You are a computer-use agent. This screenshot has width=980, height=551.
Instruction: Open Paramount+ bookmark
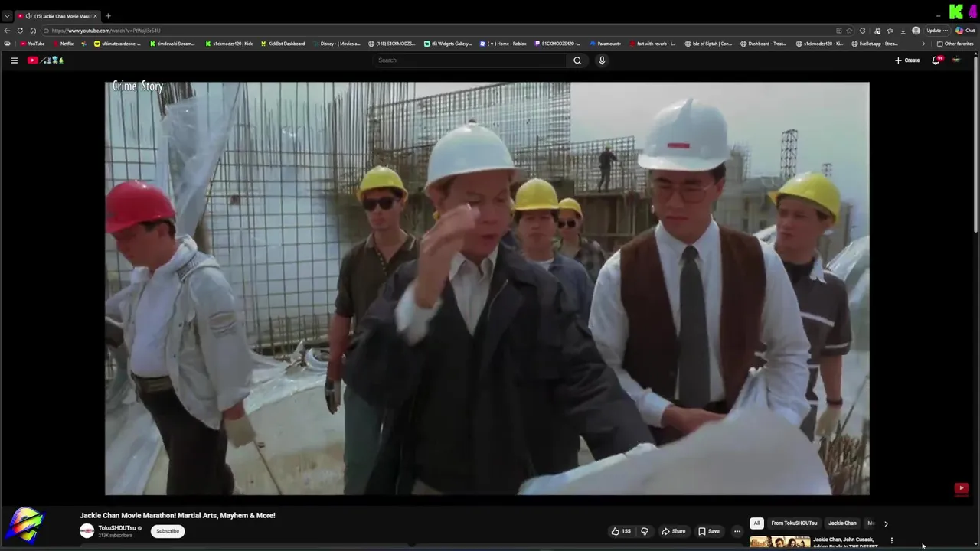[x=606, y=44]
